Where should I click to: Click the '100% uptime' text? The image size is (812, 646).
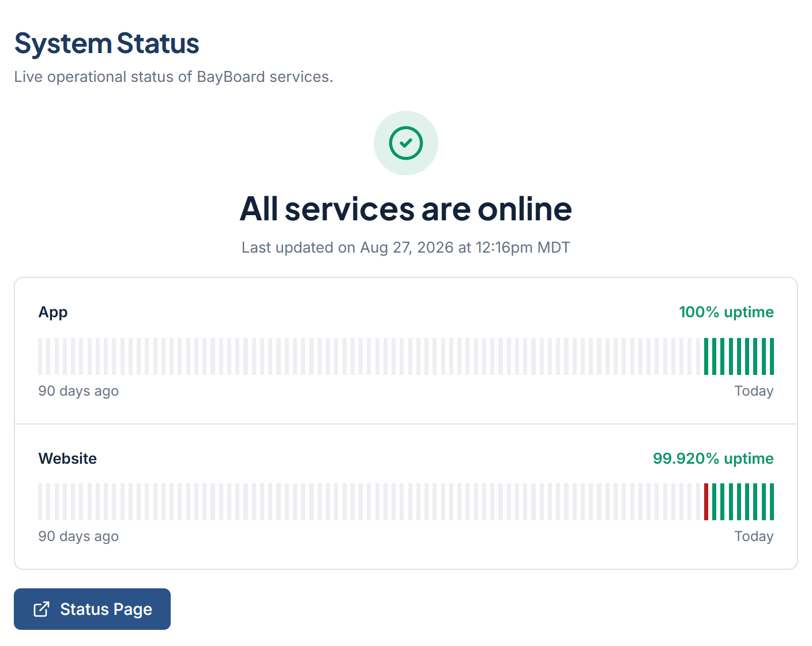point(726,312)
